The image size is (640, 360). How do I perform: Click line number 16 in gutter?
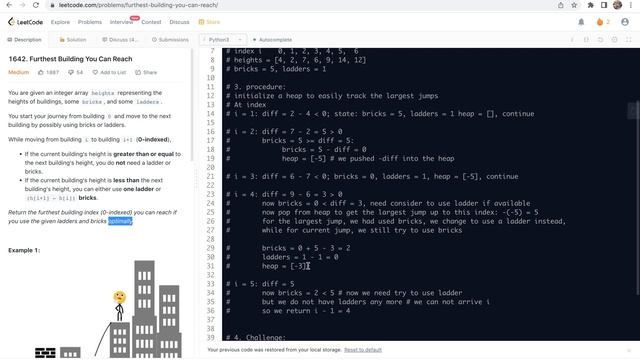pyautogui.click(x=210, y=131)
